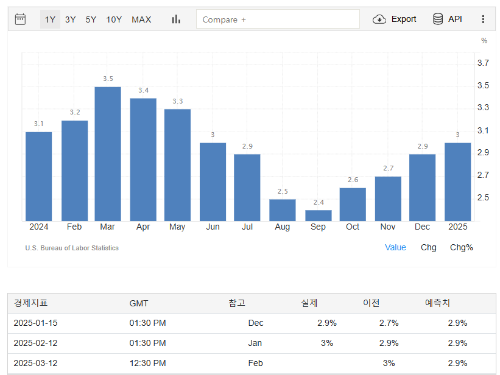Viewport: 500px width, 375px height.
Task: Click the 예측치 column header
Action: [x=437, y=303]
